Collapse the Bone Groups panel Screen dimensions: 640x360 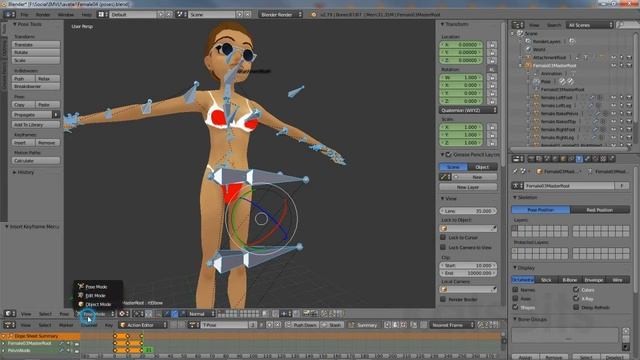tap(515, 319)
